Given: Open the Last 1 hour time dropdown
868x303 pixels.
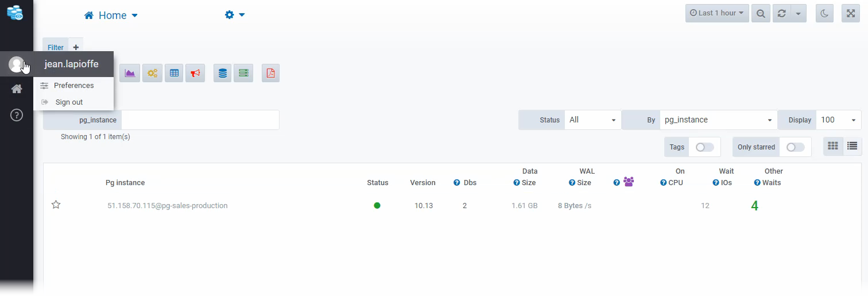Looking at the screenshot, I should click(x=716, y=13).
